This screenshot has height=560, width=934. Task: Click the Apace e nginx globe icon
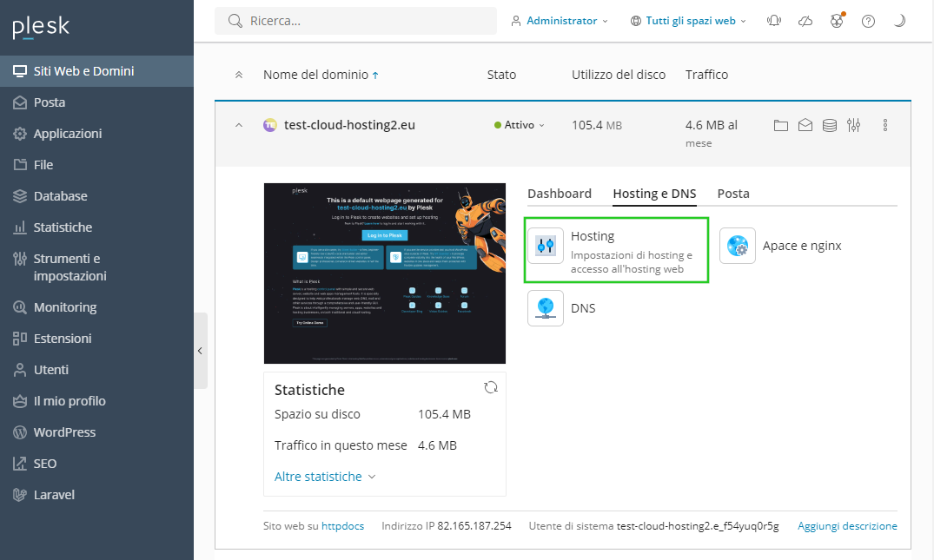(738, 246)
